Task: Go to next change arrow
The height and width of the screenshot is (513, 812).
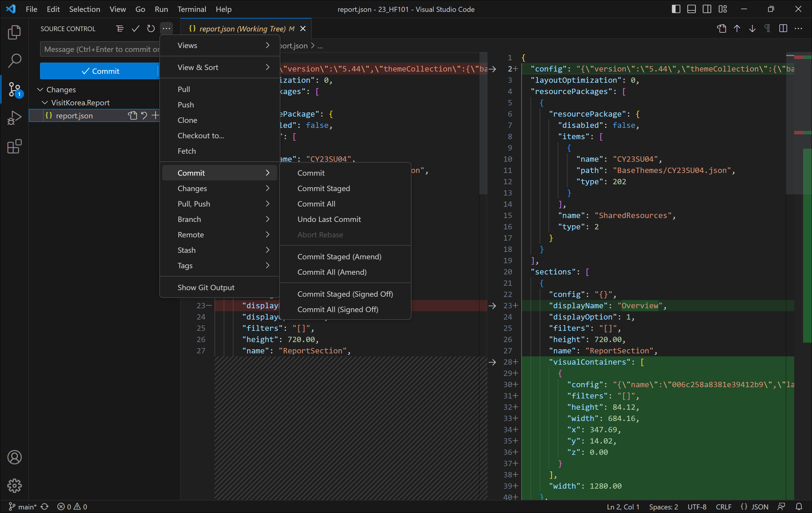Action: tap(752, 29)
